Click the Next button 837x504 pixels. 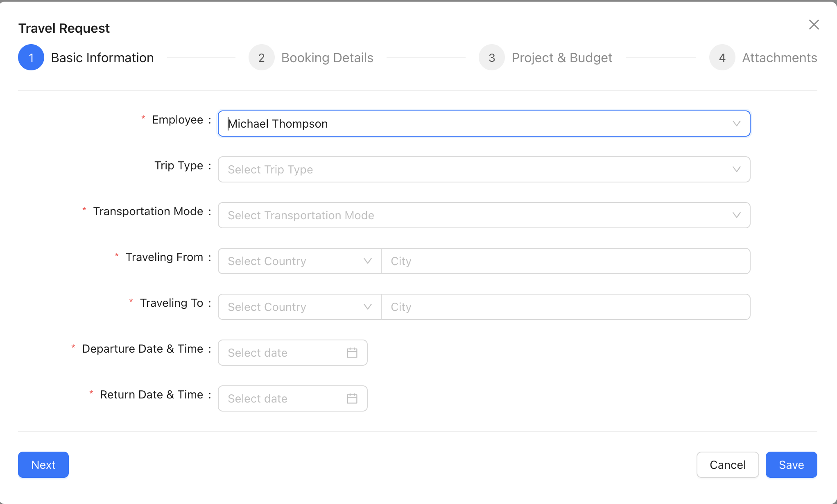point(43,465)
